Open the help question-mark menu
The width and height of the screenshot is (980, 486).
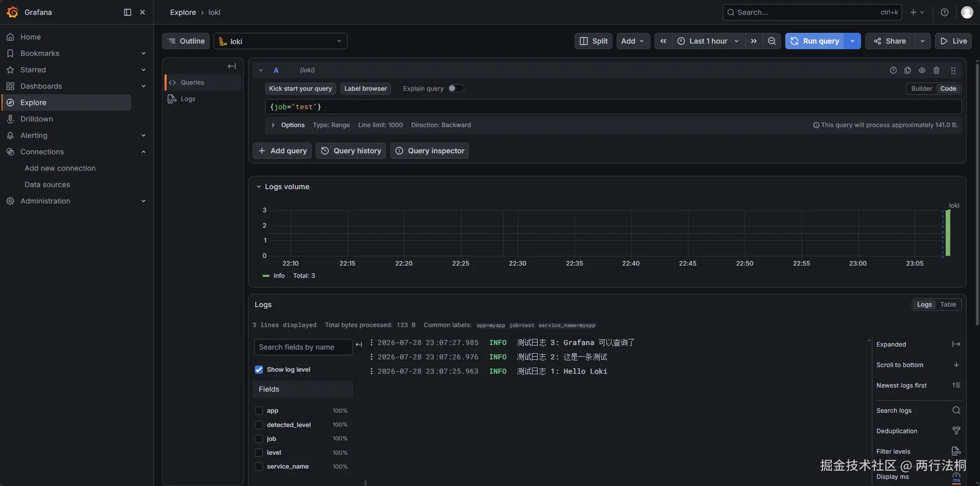coord(944,12)
